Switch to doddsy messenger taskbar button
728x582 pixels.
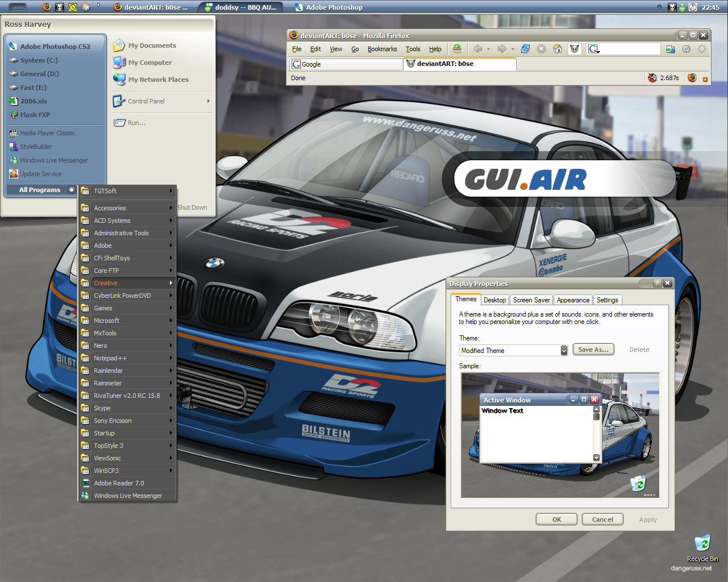(240, 7)
